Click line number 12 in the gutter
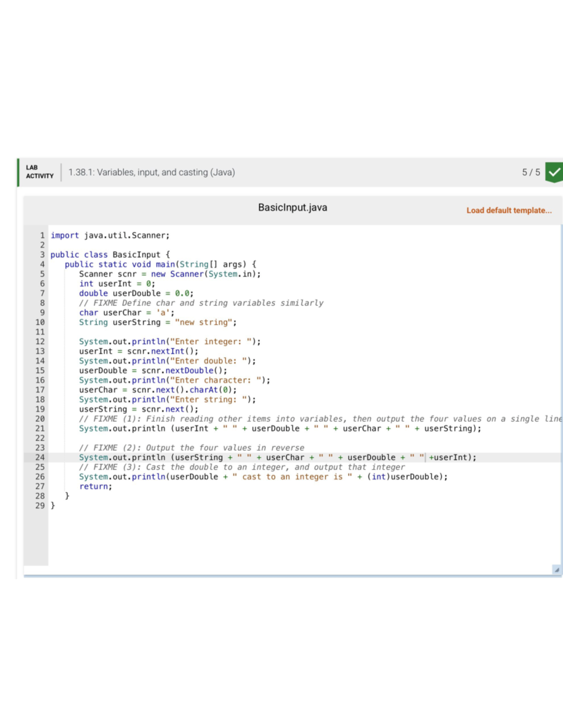 [40, 342]
